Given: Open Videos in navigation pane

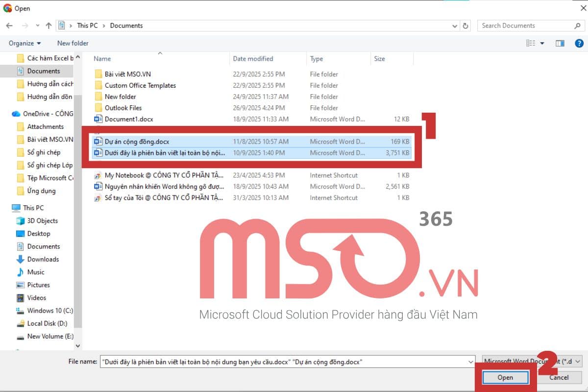Looking at the screenshot, I should tap(32, 297).
